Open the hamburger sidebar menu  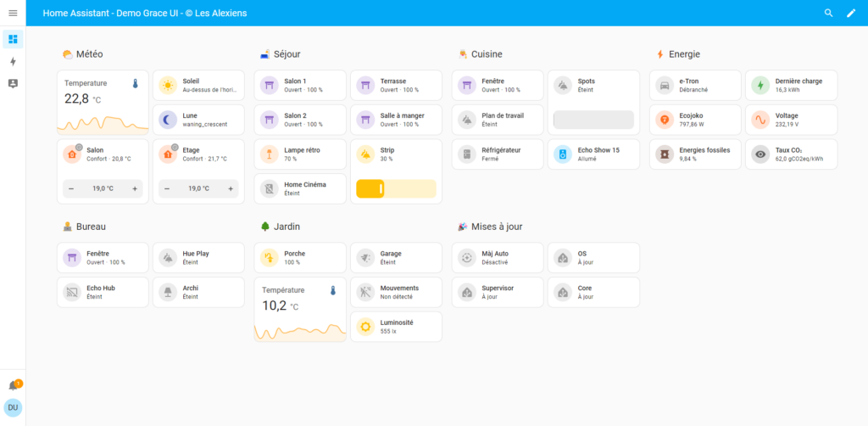click(13, 13)
